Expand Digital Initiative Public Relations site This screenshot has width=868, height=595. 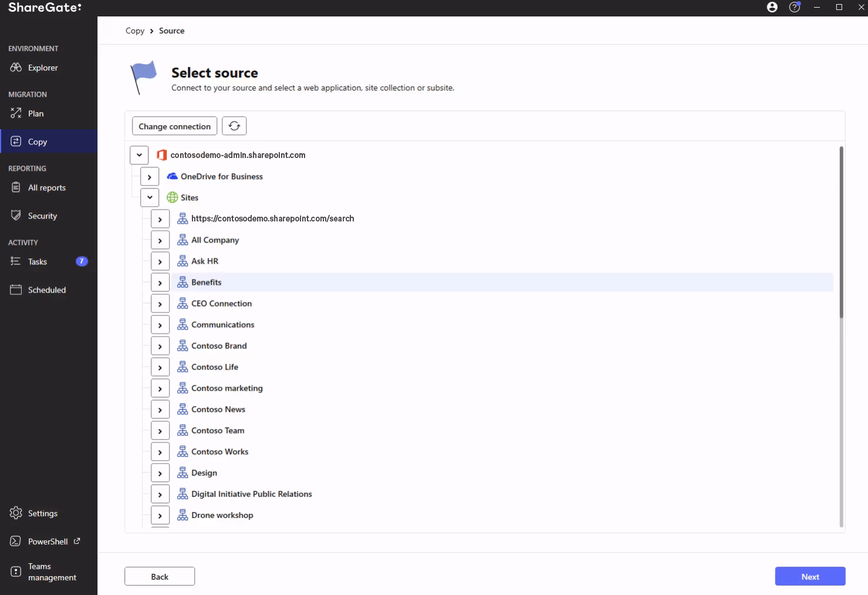160,494
